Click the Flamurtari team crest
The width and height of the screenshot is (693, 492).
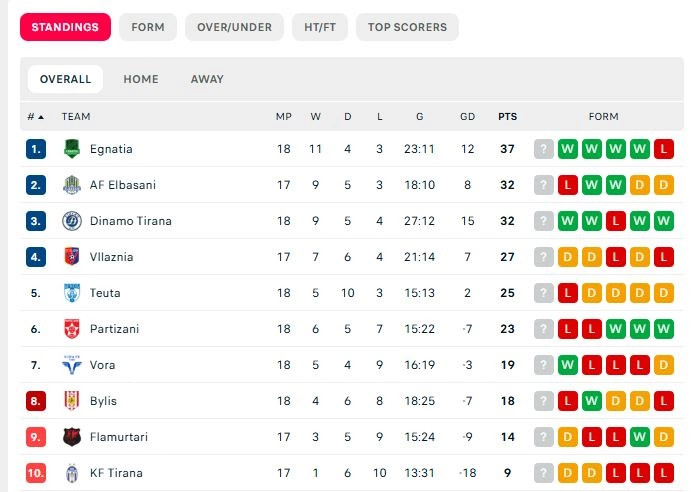pos(71,437)
